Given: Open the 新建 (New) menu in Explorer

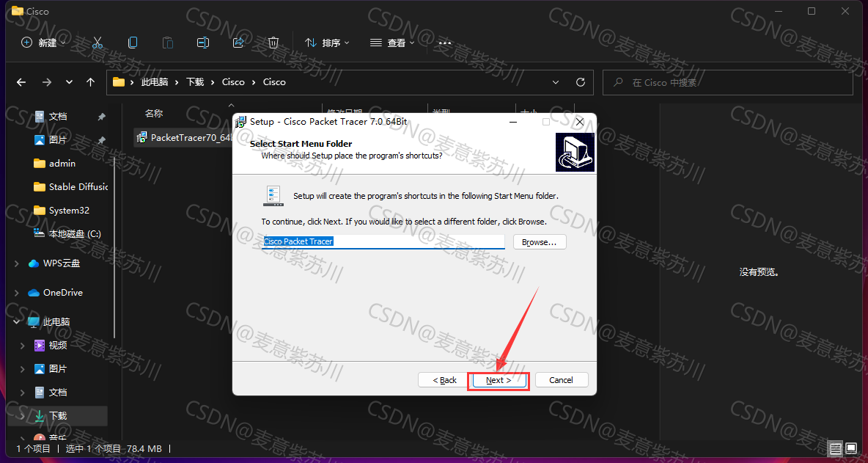Looking at the screenshot, I should (43, 43).
